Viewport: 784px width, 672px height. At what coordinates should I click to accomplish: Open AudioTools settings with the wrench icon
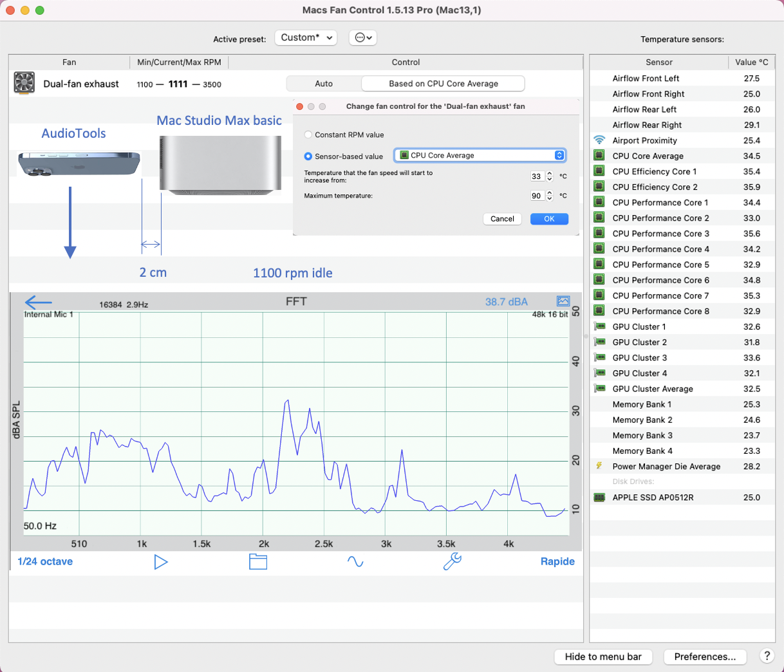(453, 561)
